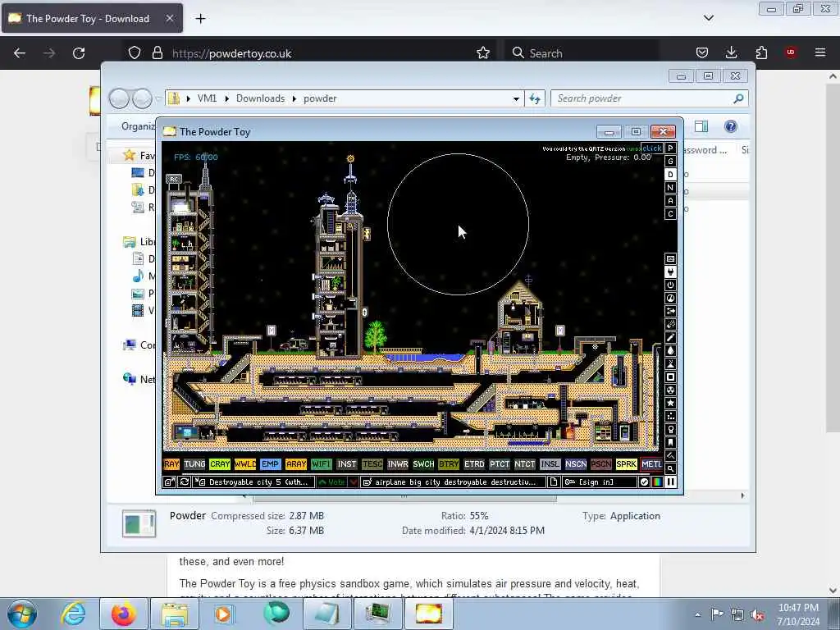Reload the simulation save
The height and width of the screenshot is (630, 840).
(184, 482)
